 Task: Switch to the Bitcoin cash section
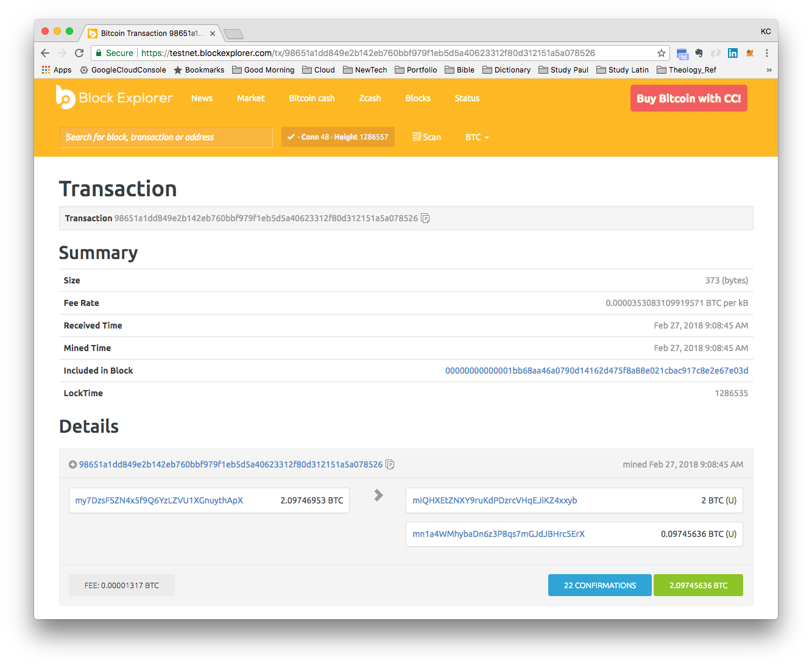tap(311, 98)
